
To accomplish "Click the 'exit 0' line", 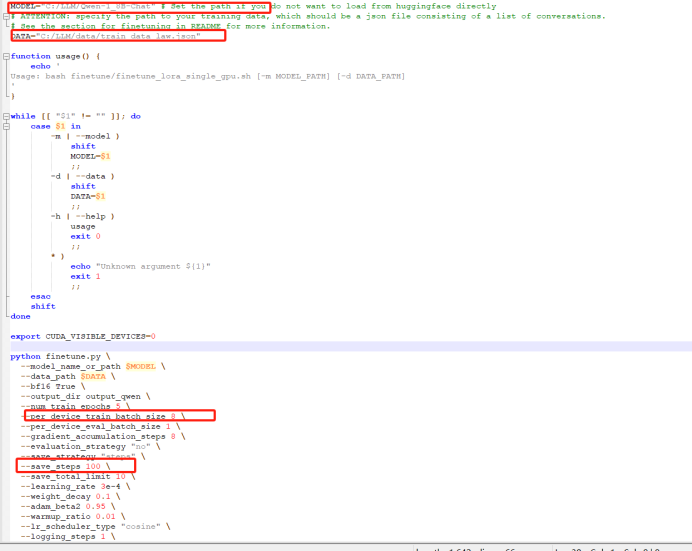I will point(86,236).
